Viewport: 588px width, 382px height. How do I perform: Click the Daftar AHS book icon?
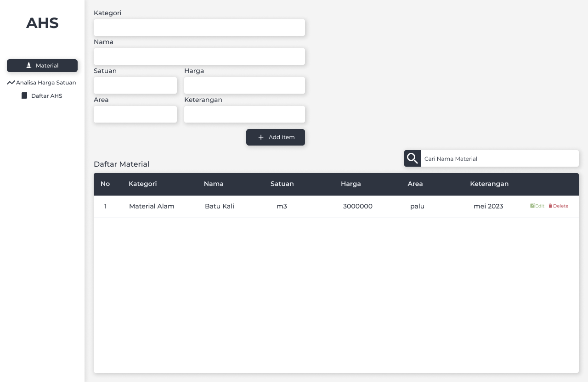pyautogui.click(x=24, y=96)
